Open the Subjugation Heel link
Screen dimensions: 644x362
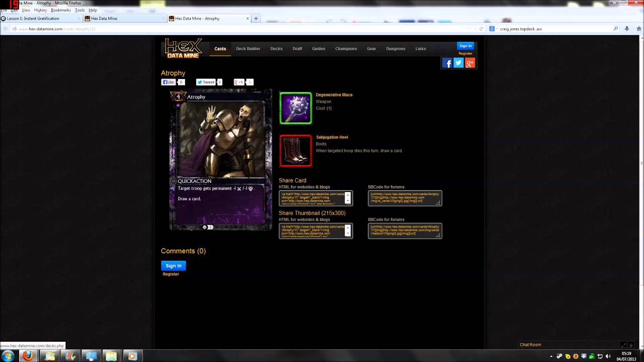[x=332, y=137]
